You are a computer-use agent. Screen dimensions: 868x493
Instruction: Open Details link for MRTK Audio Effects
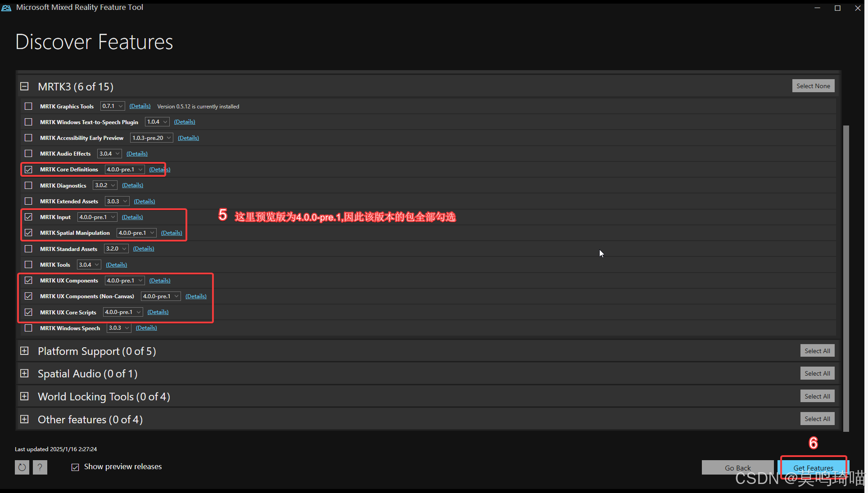pyautogui.click(x=137, y=154)
